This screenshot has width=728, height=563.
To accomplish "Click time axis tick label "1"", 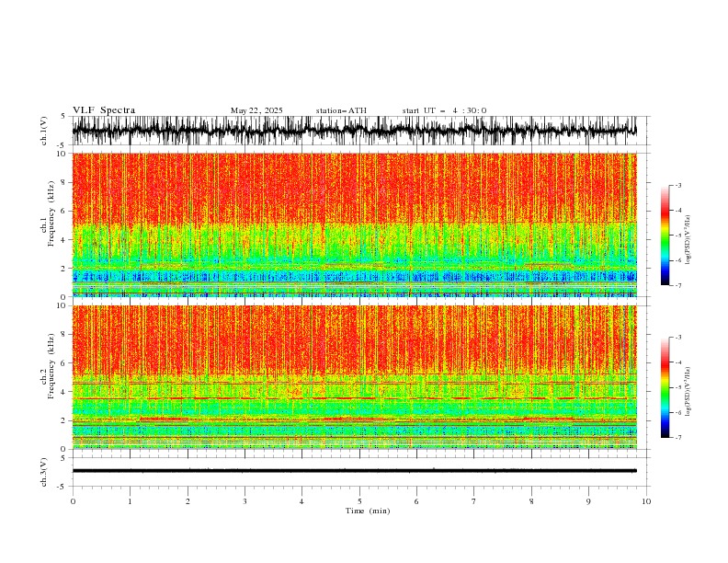I will [x=130, y=501].
